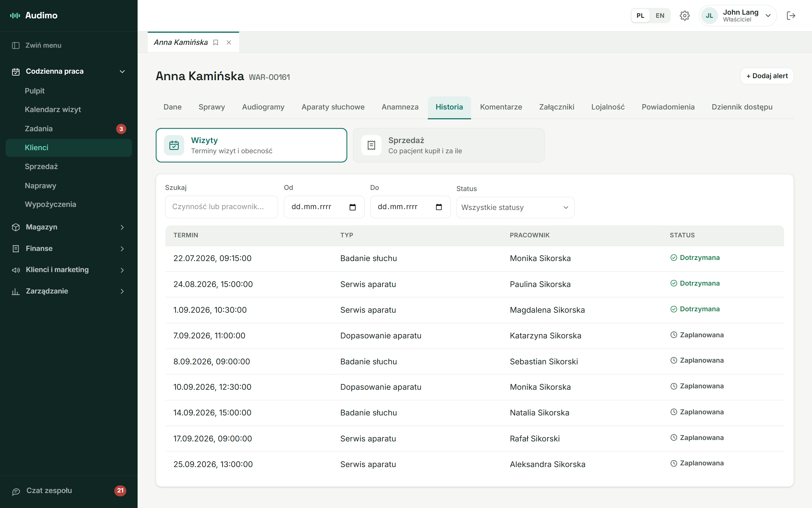812x508 pixels.
Task: Expand the Klienci i marketing chevron
Action: click(x=122, y=270)
